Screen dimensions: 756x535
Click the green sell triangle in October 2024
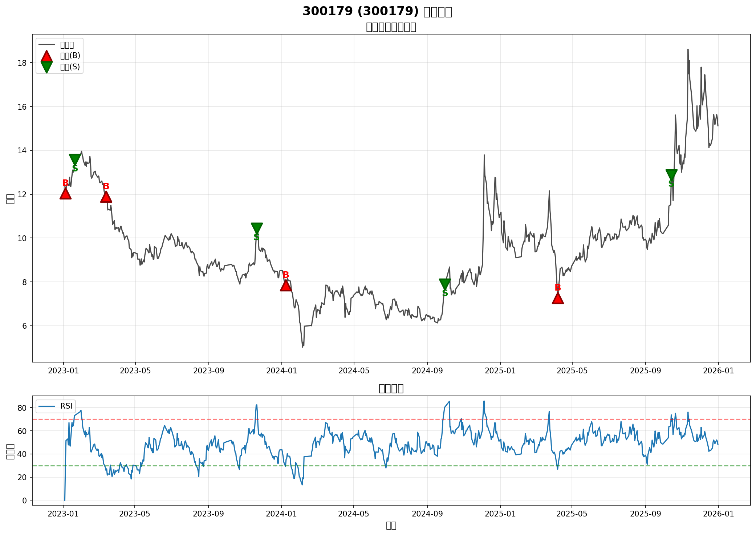pos(445,284)
